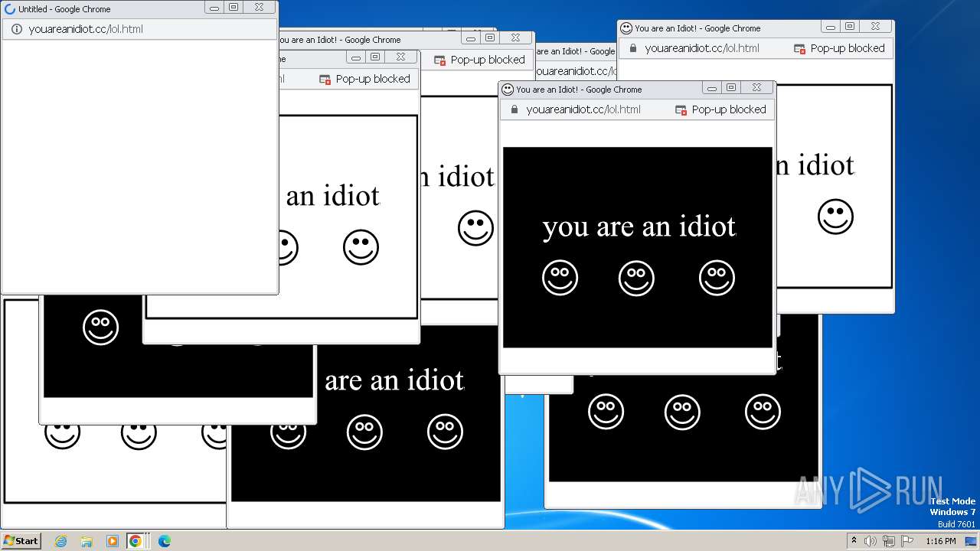This screenshot has height=551, width=980.
Task: Close the Untitled Chrome window
Action: click(260, 8)
